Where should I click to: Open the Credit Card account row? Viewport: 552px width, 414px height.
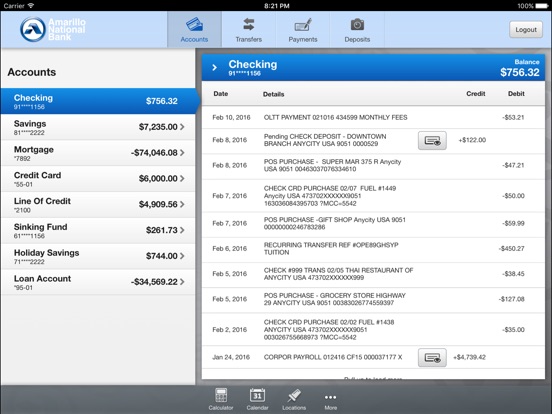pos(98,179)
